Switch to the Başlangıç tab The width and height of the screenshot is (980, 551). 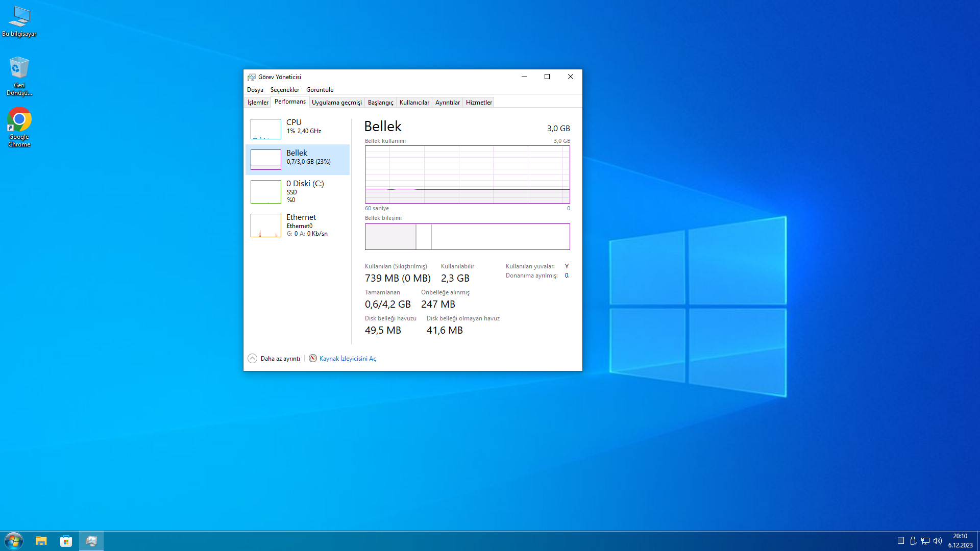(x=381, y=103)
